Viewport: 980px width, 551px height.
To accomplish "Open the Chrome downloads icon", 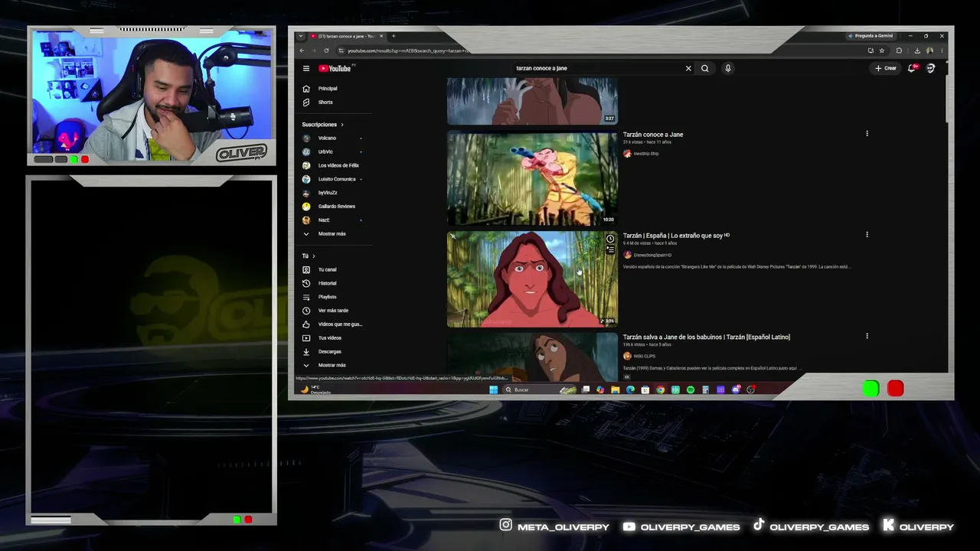I will 917,51.
